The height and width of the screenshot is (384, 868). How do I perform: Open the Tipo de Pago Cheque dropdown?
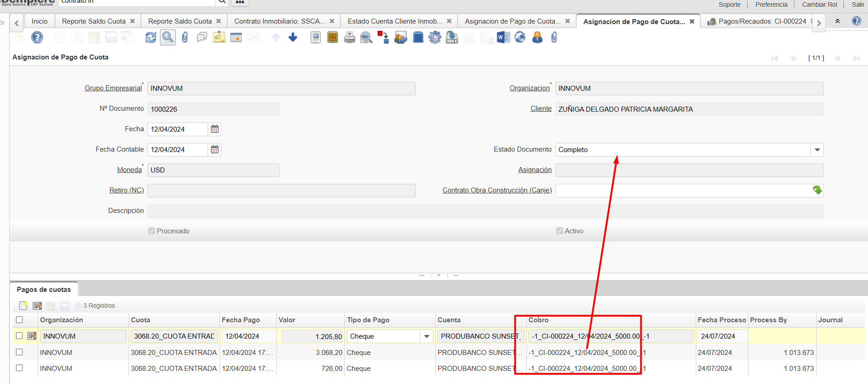pyautogui.click(x=426, y=336)
